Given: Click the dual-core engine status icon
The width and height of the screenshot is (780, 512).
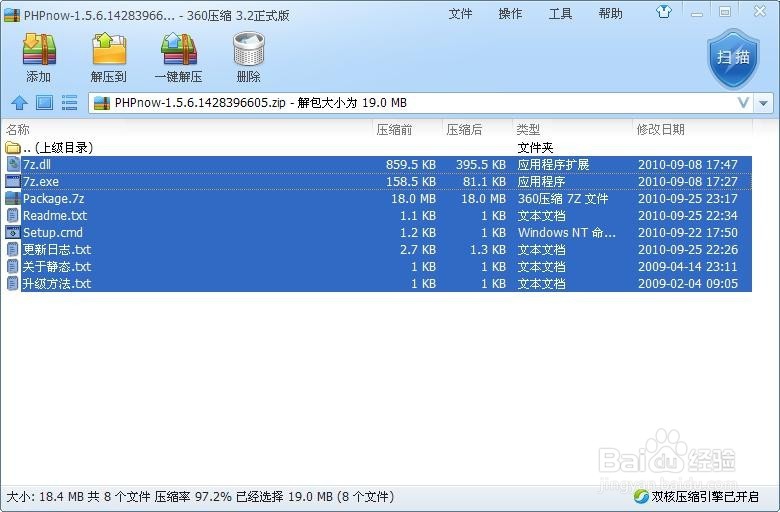Looking at the screenshot, I should (x=641, y=497).
